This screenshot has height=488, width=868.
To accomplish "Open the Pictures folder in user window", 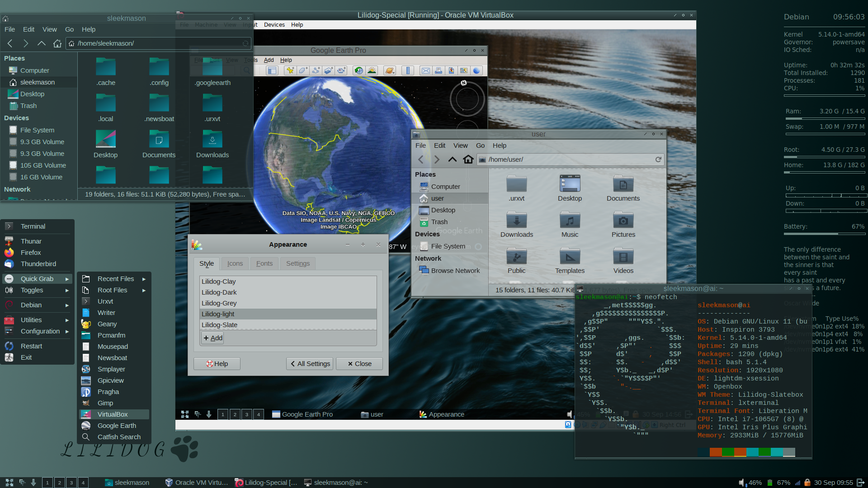I will click(x=623, y=225).
